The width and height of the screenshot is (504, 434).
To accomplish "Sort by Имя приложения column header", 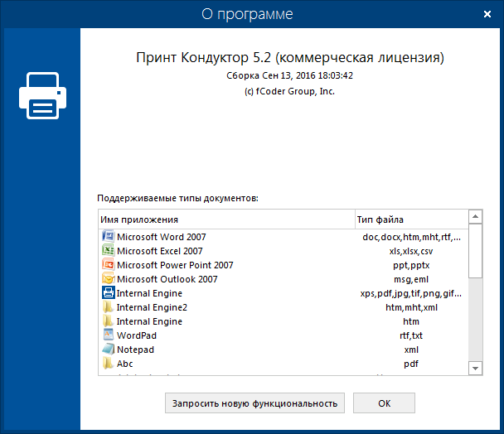I will 225,219.
